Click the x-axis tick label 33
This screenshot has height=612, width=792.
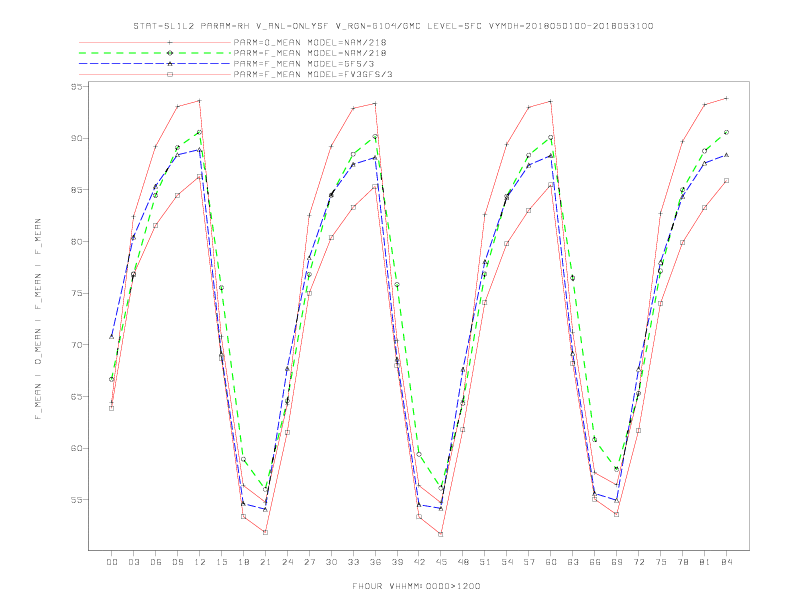pos(353,562)
